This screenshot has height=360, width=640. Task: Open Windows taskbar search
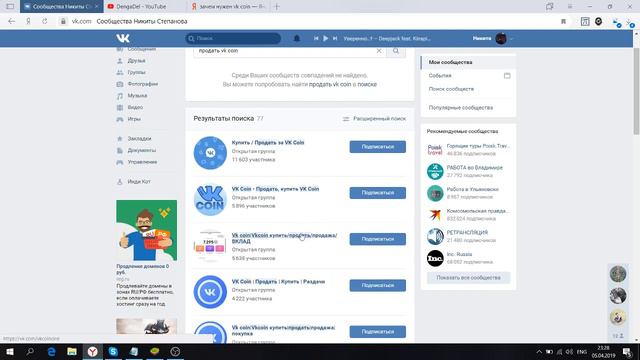click(x=30, y=351)
